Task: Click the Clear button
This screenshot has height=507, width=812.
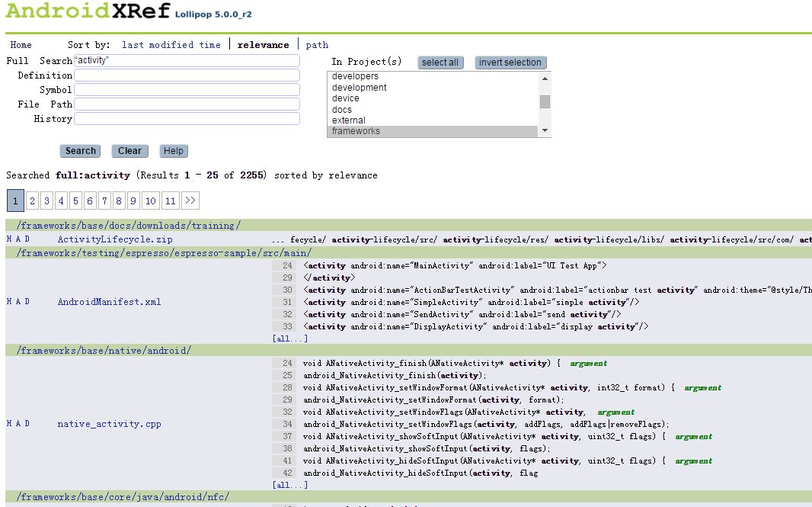Action: point(129,151)
